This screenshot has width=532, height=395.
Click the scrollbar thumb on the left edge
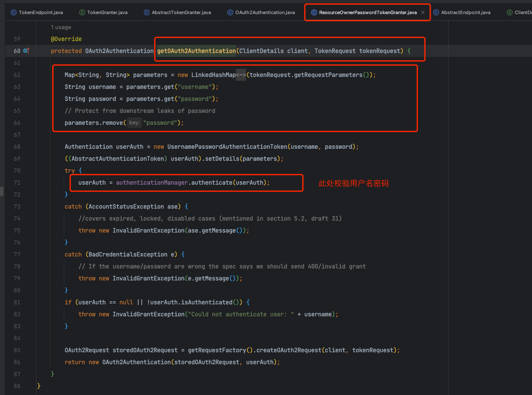click(2, 191)
